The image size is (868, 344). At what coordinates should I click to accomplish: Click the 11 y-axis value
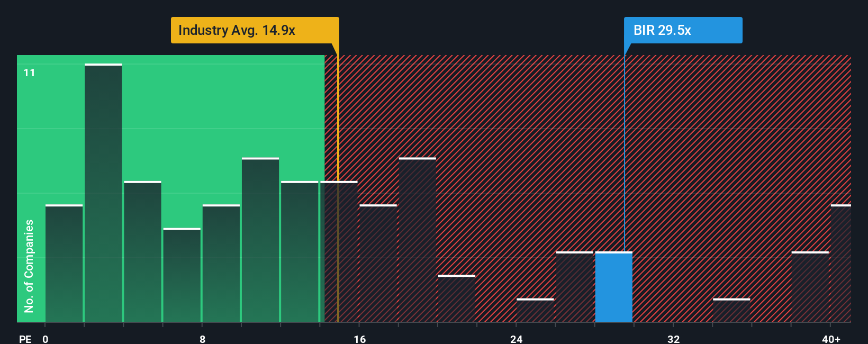(29, 73)
